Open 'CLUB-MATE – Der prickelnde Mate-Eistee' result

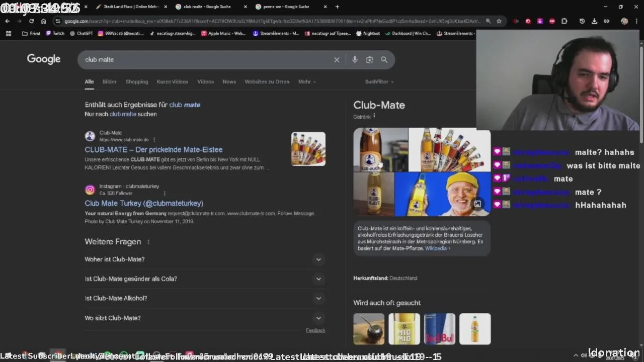click(x=153, y=150)
